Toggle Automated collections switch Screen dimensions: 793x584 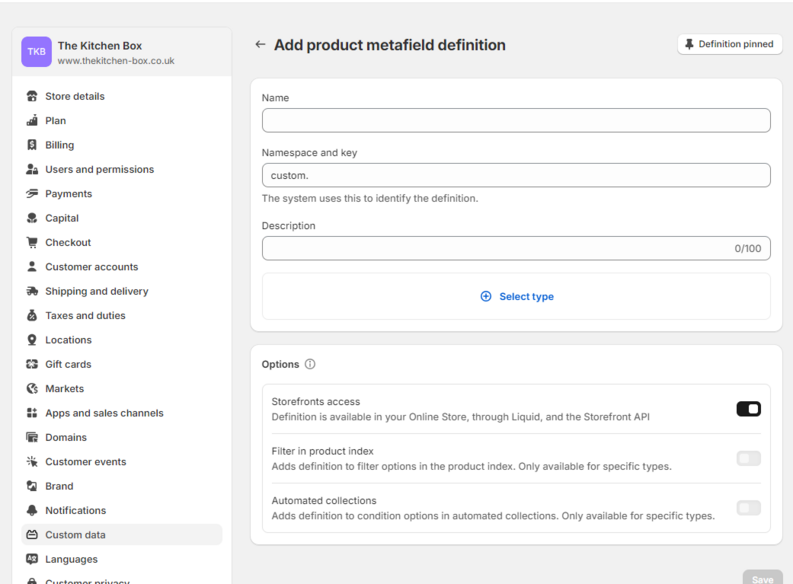click(x=748, y=508)
